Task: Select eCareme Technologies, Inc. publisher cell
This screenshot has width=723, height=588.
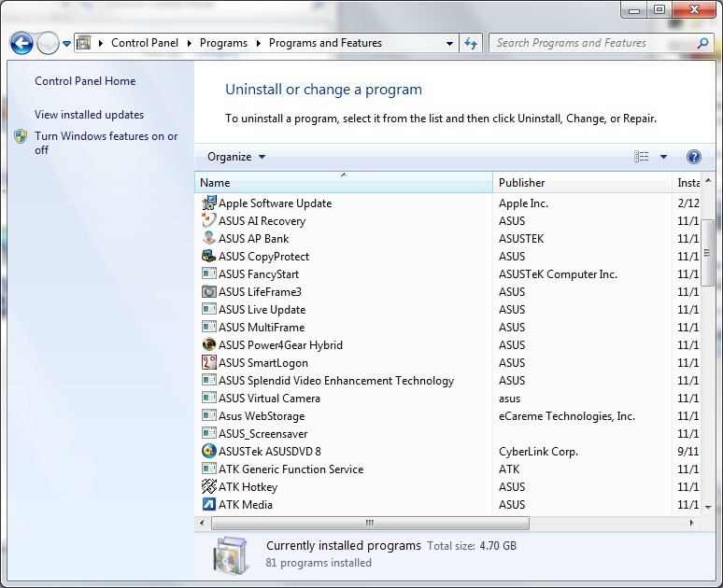Action: pyautogui.click(x=567, y=416)
